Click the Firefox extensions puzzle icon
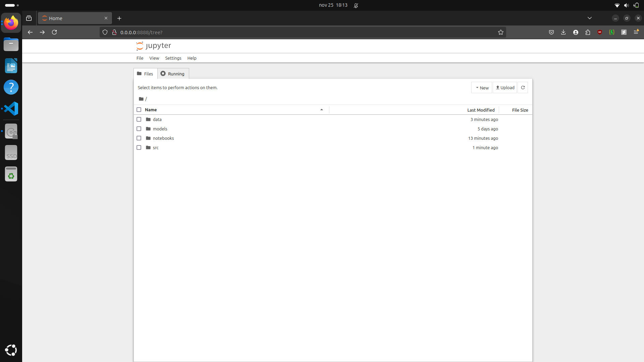This screenshot has height=362, width=644. [588, 32]
